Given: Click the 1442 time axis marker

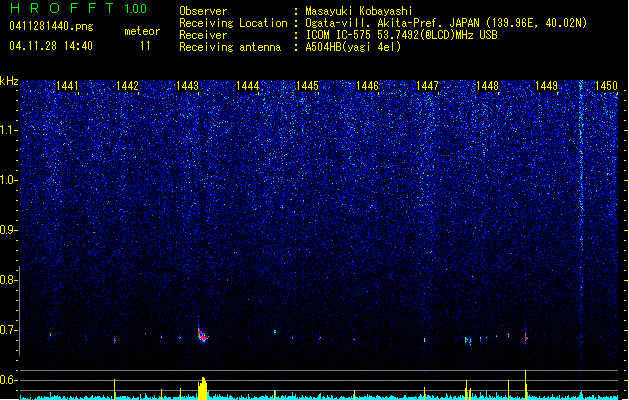Looking at the screenshot, I should (127, 86).
